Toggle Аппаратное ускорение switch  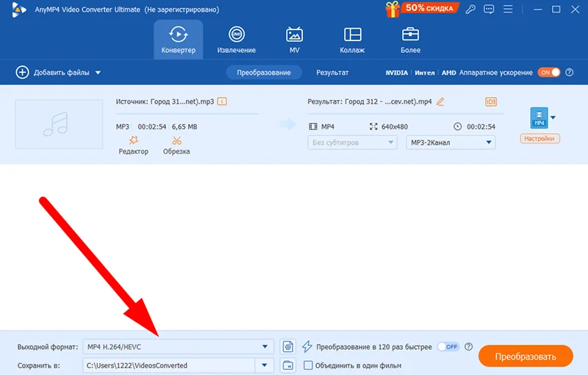(548, 72)
